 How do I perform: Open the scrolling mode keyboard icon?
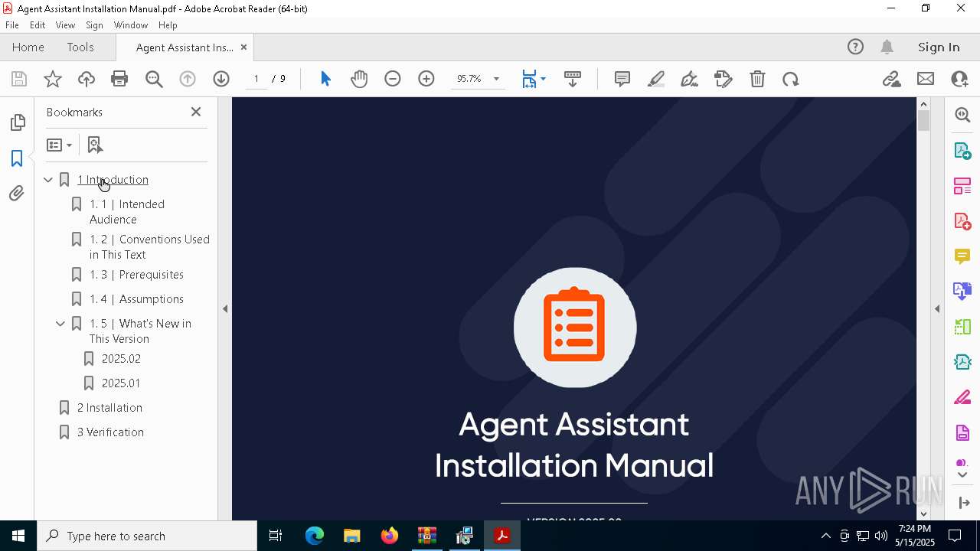tap(573, 79)
